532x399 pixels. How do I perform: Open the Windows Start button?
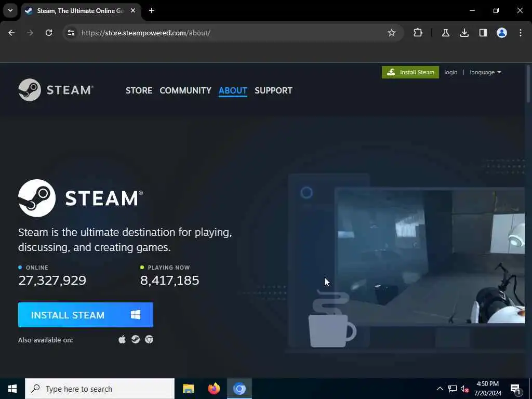[x=12, y=389]
